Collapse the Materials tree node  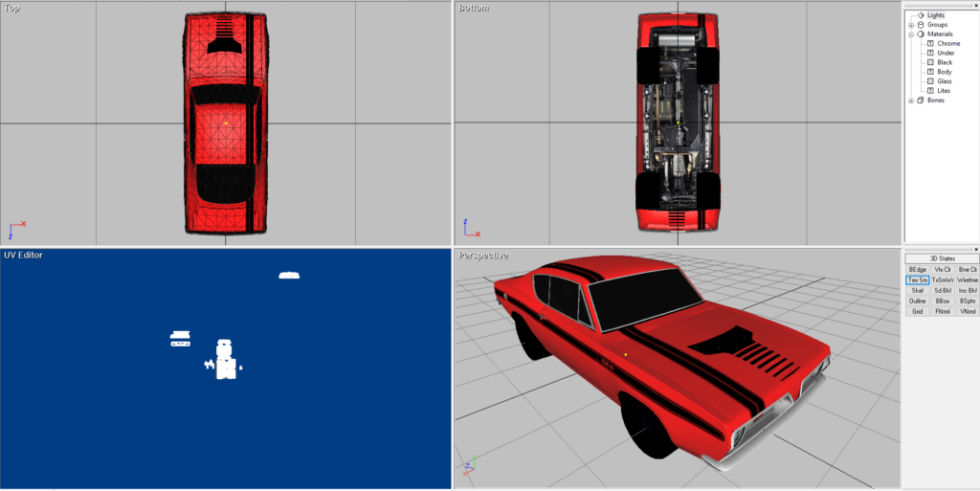[x=911, y=34]
